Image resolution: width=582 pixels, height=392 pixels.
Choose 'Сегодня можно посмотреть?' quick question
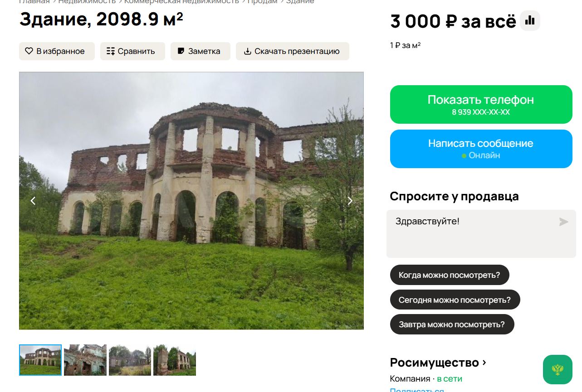tap(455, 300)
